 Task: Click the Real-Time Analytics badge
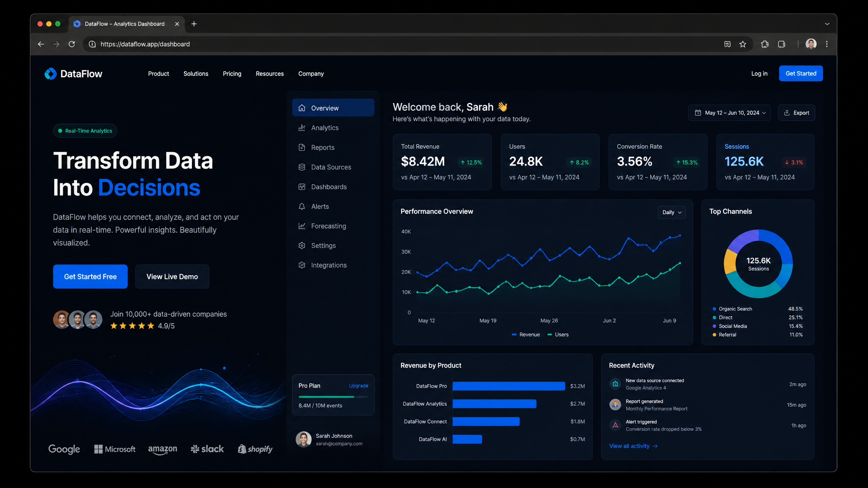pyautogui.click(x=85, y=131)
